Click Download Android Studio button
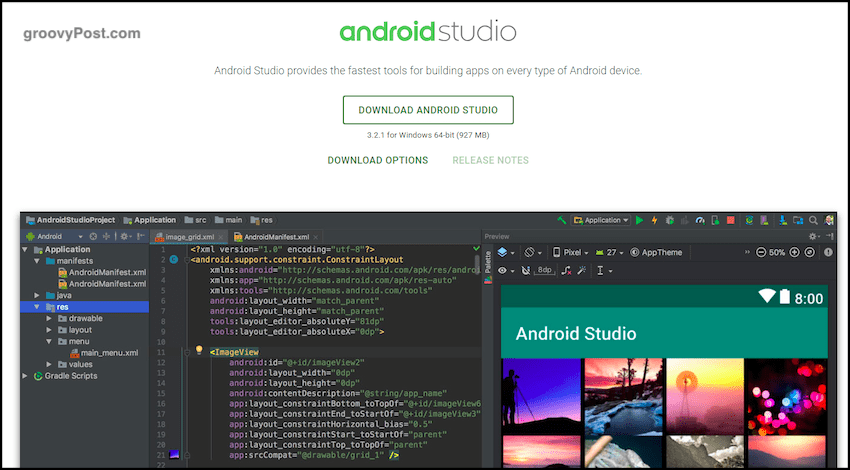This screenshot has width=850, height=470. (x=428, y=110)
